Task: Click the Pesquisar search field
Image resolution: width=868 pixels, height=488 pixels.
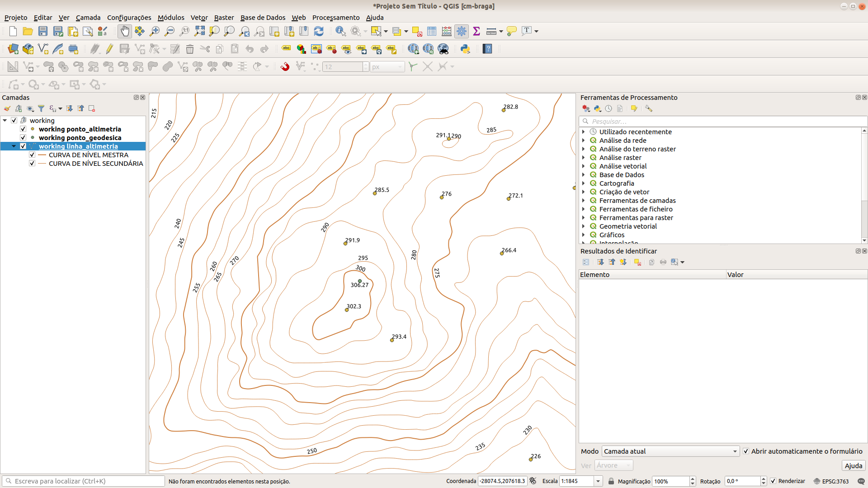Action: point(723,122)
